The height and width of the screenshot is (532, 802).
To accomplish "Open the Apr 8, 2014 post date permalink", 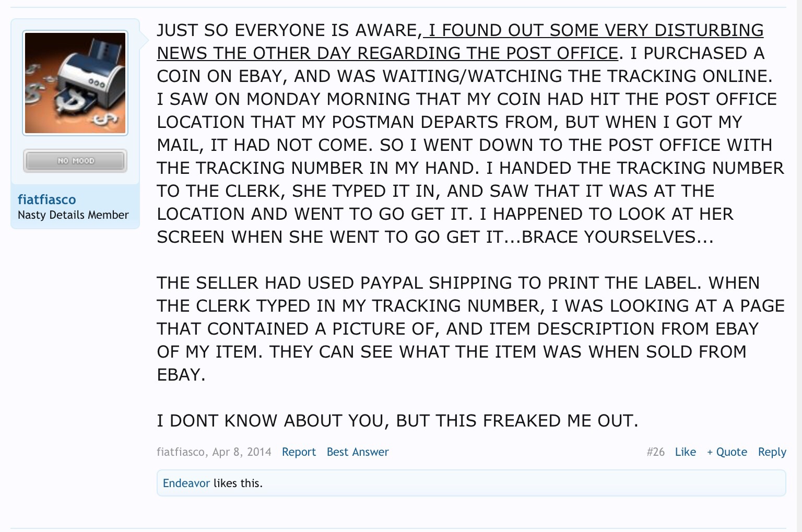I will (242, 452).
